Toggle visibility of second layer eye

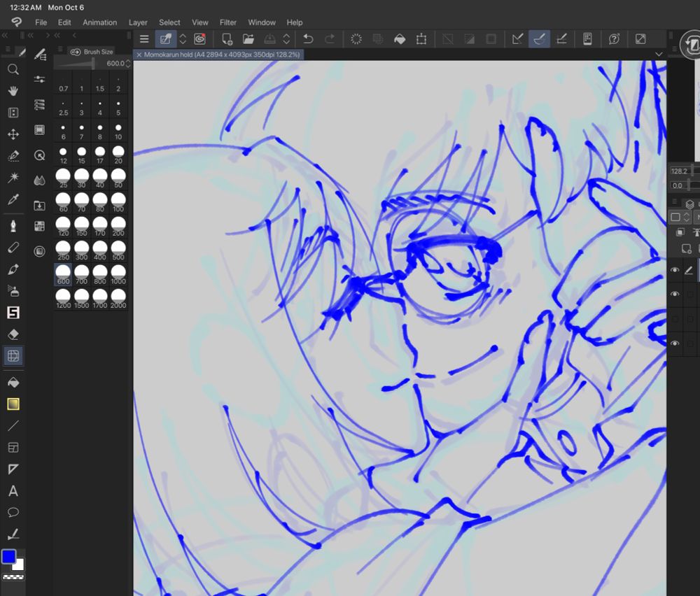click(x=675, y=294)
